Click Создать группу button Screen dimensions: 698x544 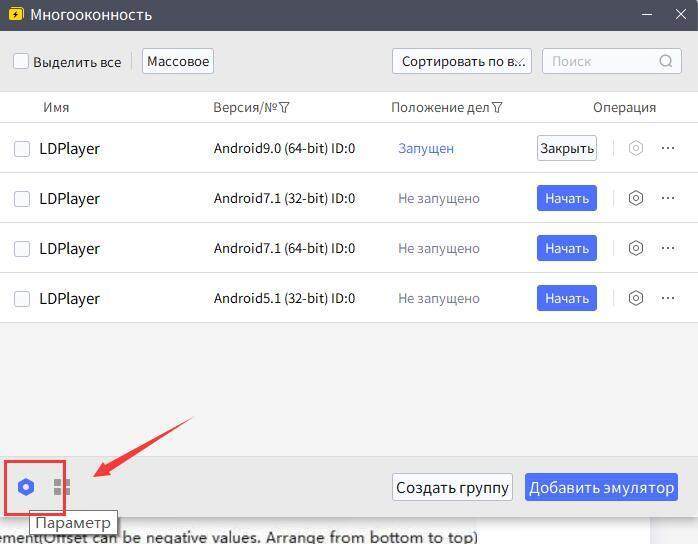click(452, 487)
